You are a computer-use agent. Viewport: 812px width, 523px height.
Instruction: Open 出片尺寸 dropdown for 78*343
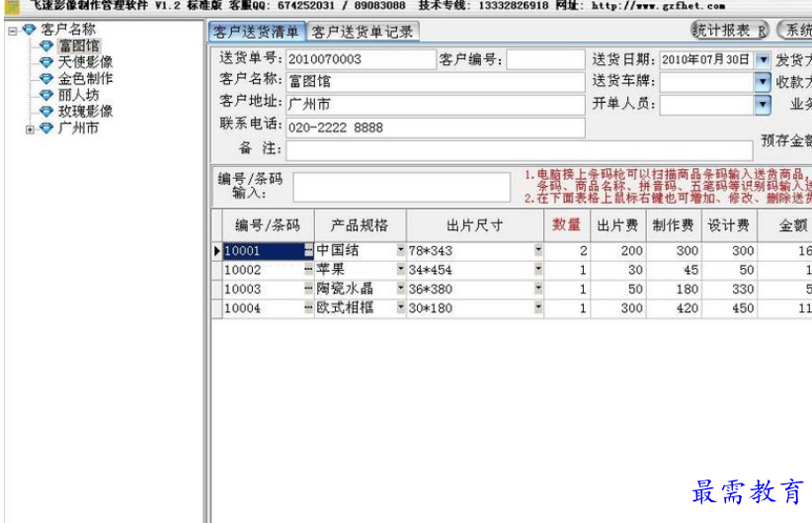click(538, 250)
